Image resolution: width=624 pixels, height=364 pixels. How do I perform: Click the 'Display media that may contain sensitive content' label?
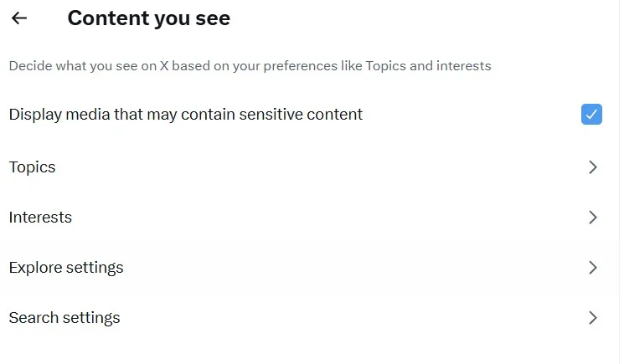(x=186, y=115)
